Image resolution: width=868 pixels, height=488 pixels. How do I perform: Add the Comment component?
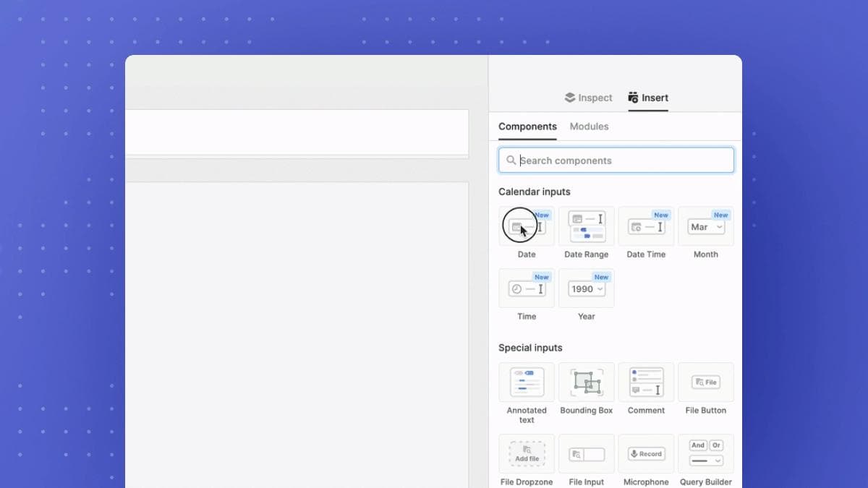point(646,382)
